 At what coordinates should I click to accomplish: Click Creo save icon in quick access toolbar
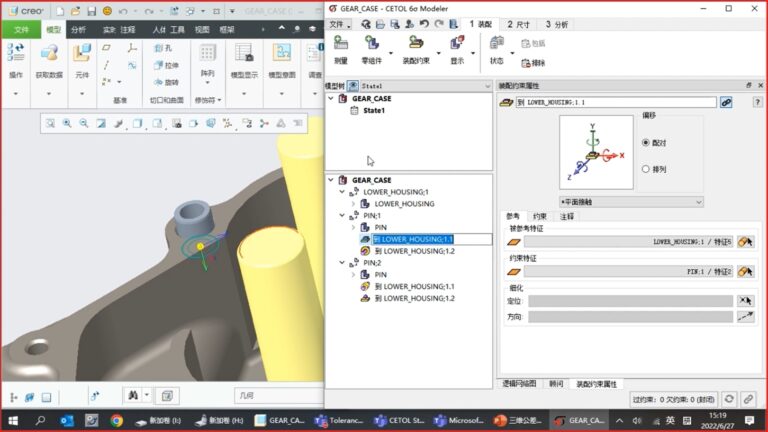(92, 11)
